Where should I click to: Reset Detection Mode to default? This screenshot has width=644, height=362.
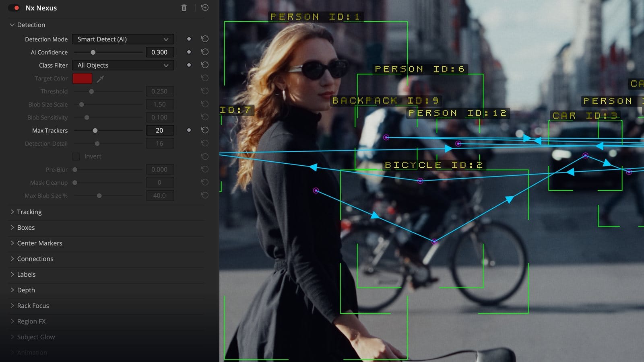[x=205, y=39]
